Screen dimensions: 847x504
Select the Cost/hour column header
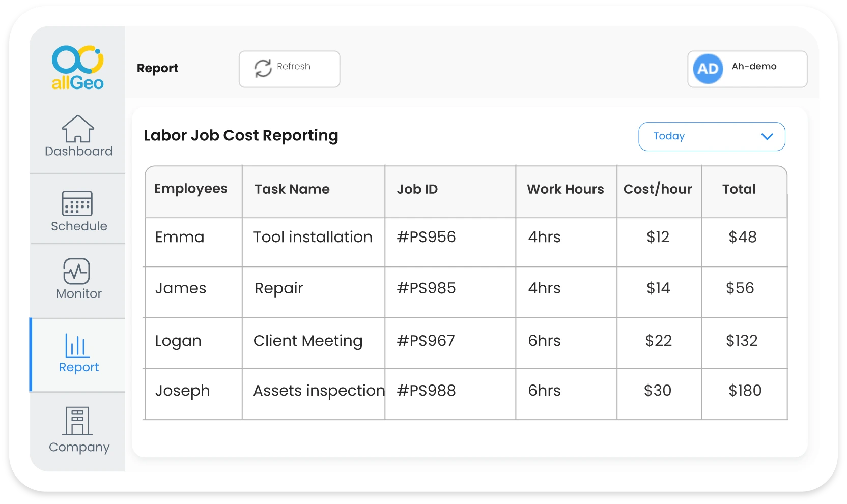tap(658, 189)
